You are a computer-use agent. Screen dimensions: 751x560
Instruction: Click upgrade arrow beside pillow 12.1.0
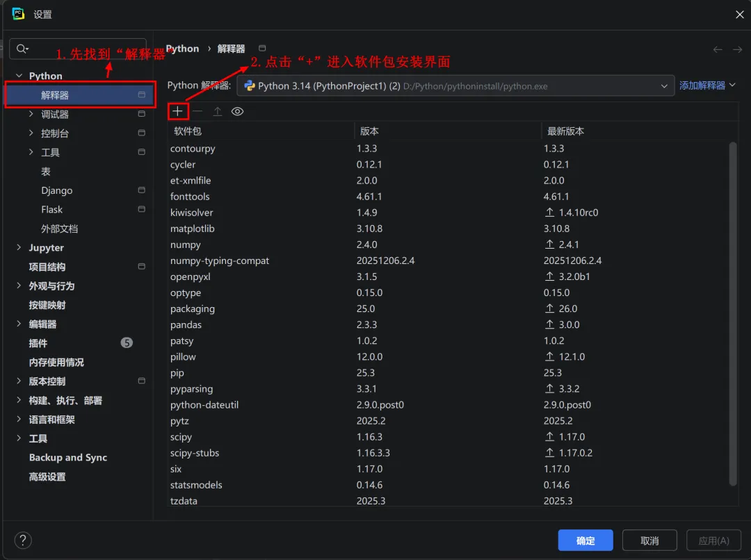pos(549,356)
